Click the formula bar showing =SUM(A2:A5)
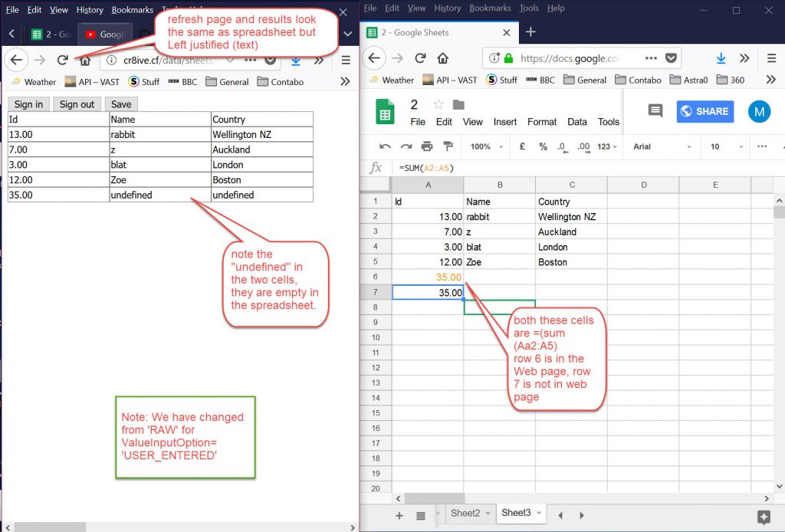Viewport: 785px width, 532px height. click(537, 167)
